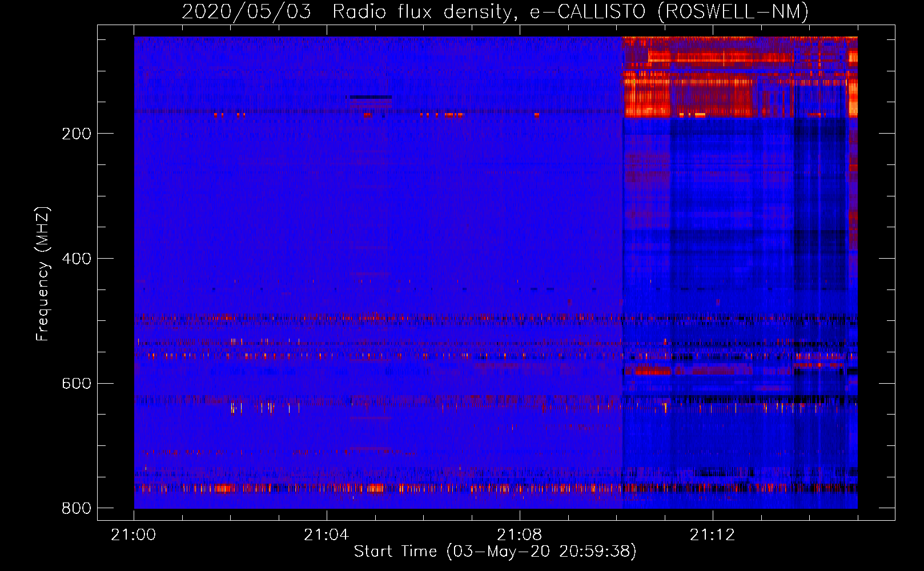Click the 400 frequency tick label

click(77, 259)
